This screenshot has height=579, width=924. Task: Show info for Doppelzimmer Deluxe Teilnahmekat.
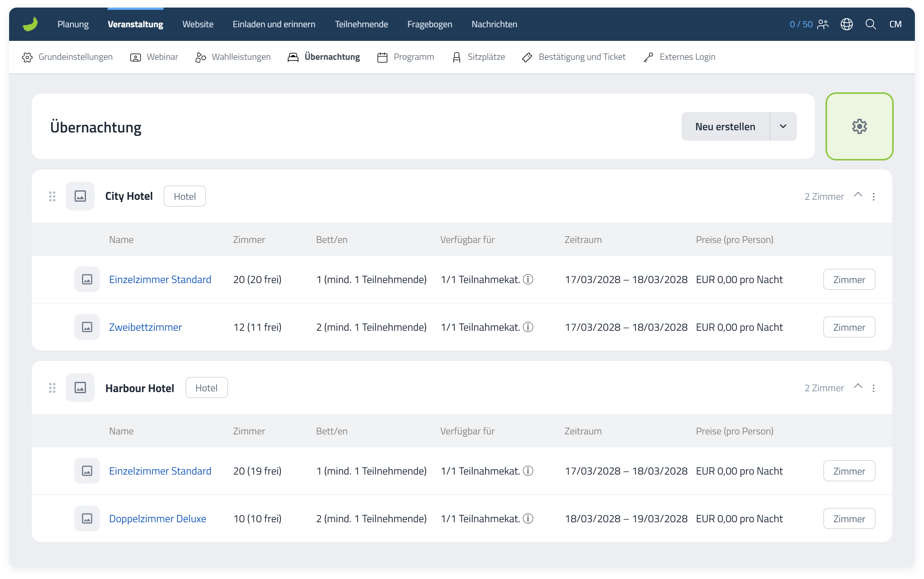pos(528,518)
